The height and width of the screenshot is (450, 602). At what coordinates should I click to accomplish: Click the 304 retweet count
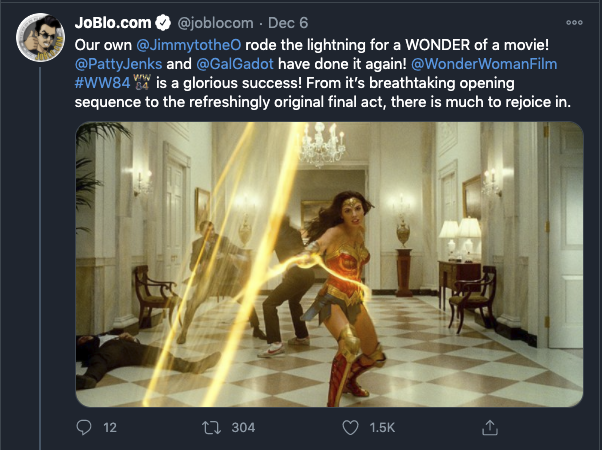tap(243, 427)
